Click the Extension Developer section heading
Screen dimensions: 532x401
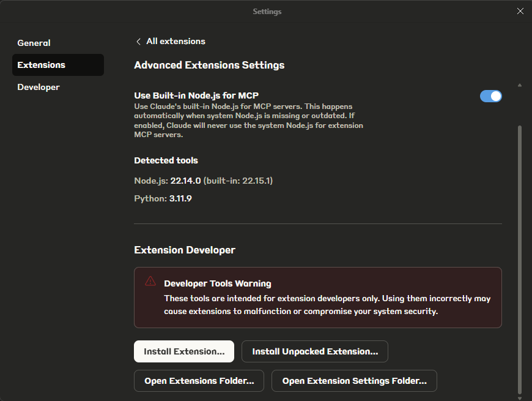184,250
